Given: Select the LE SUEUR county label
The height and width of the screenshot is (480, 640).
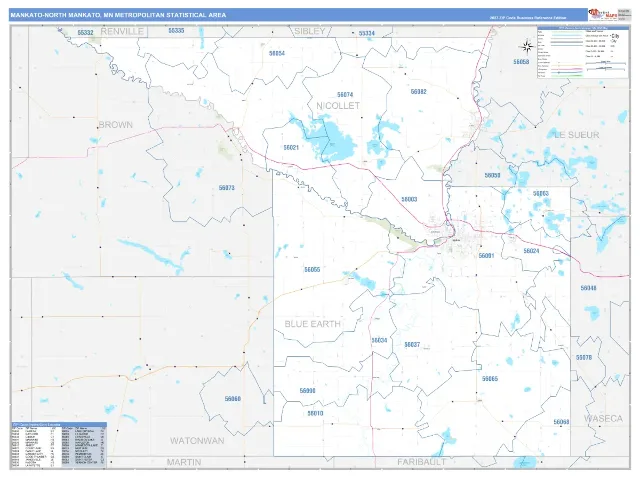Looking at the screenshot, I should pyautogui.click(x=577, y=135).
